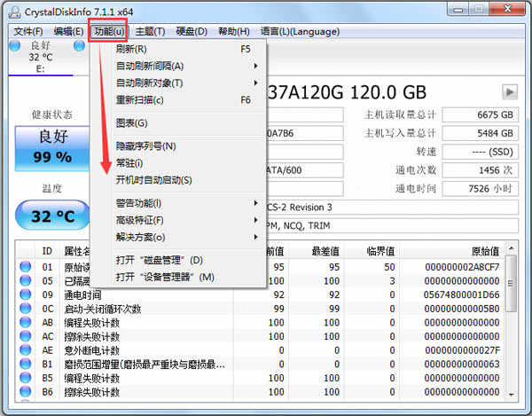532x416 pixels.
Task: Close the open 功能(u) menu
Action: [108, 32]
